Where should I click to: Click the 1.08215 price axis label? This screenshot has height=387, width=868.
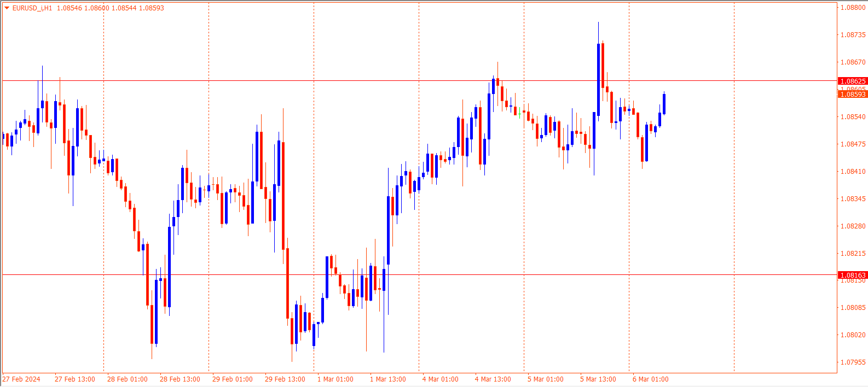(853, 254)
